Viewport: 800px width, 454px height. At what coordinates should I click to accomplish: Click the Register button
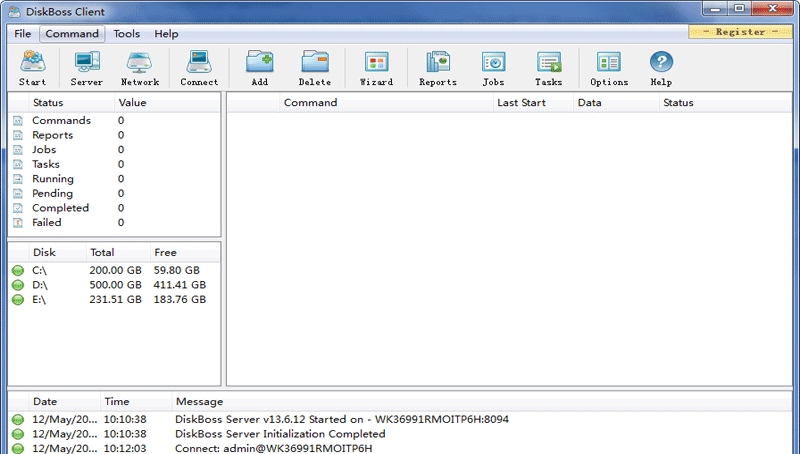coord(740,32)
